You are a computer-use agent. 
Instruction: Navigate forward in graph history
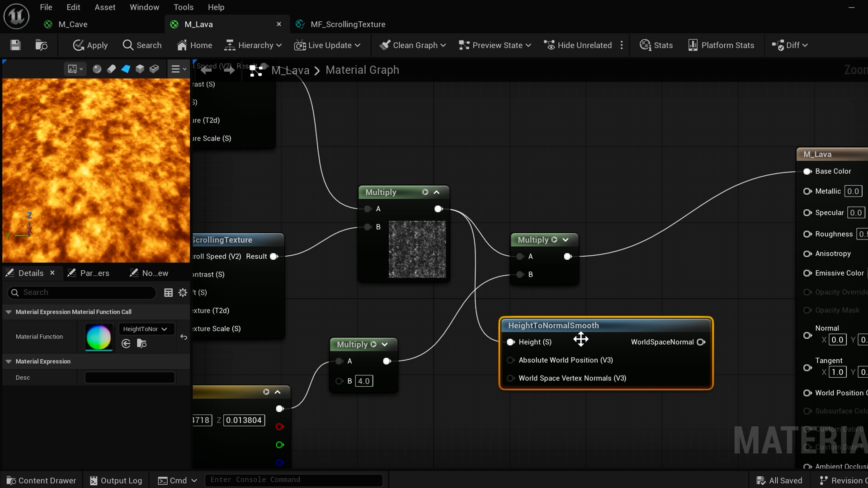click(x=229, y=70)
